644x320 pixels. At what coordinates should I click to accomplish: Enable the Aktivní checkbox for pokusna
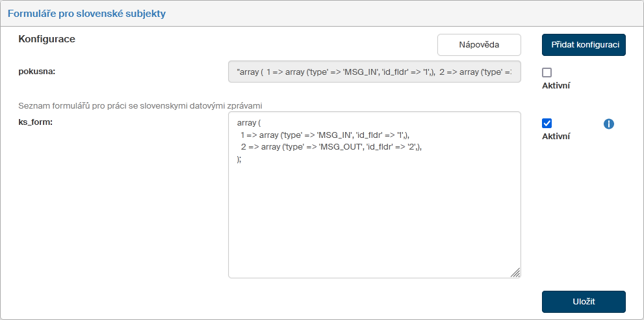(x=547, y=73)
